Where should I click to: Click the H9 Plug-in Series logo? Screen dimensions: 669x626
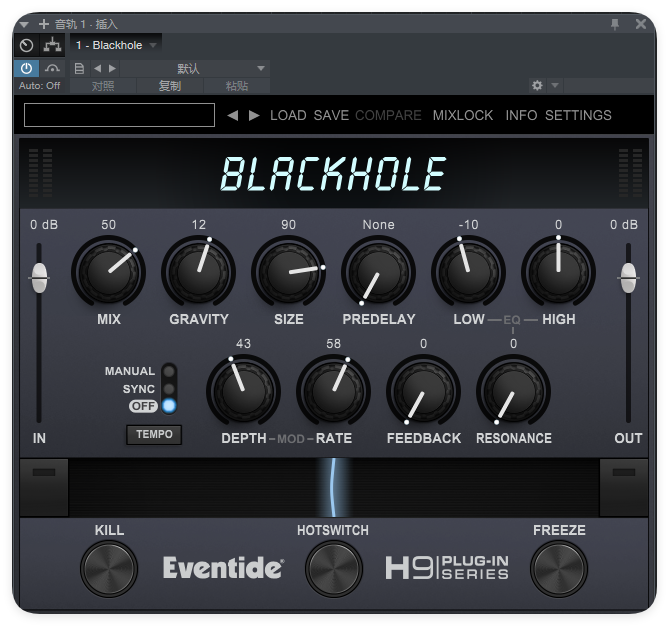[447, 568]
